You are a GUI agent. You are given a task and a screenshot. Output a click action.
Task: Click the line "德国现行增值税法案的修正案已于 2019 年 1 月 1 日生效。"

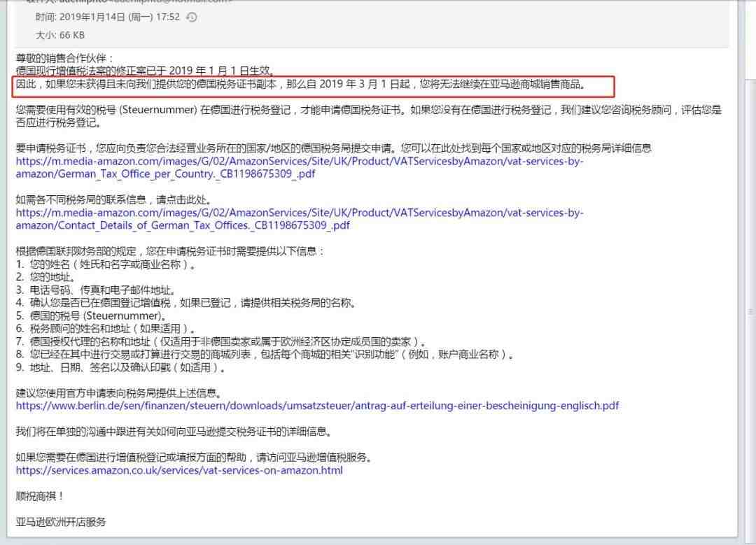pos(146,71)
